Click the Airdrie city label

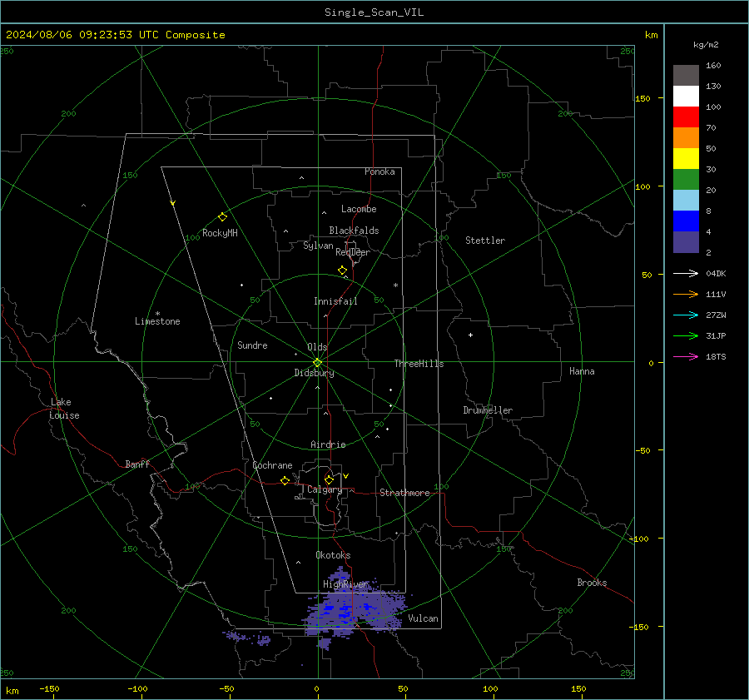(328, 444)
